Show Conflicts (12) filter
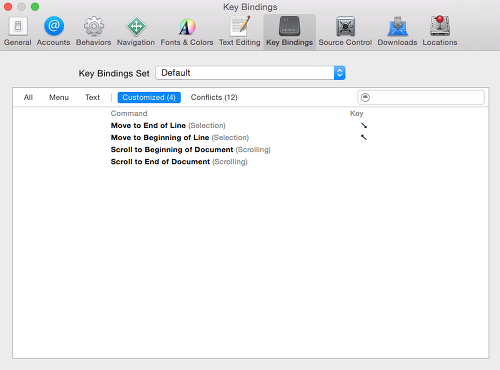This screenshot has width=500, height=370. (x=214, y=97)
